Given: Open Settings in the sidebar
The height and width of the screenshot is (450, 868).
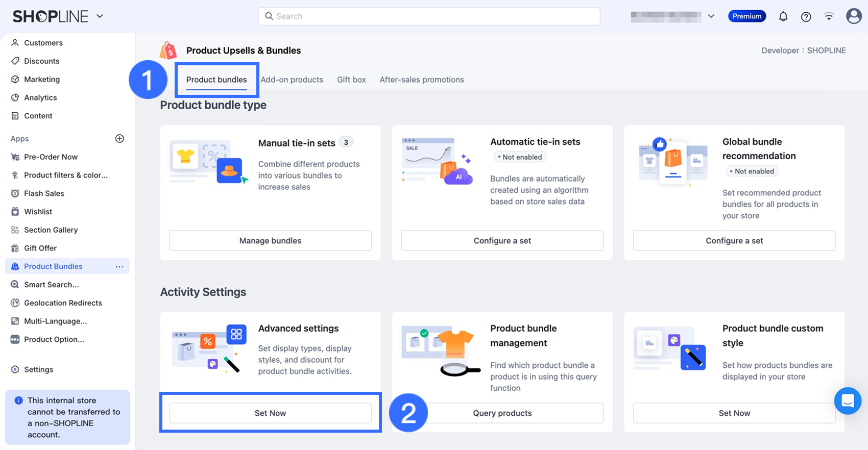Looking at the screenshot, I should (x=38, y=369).
